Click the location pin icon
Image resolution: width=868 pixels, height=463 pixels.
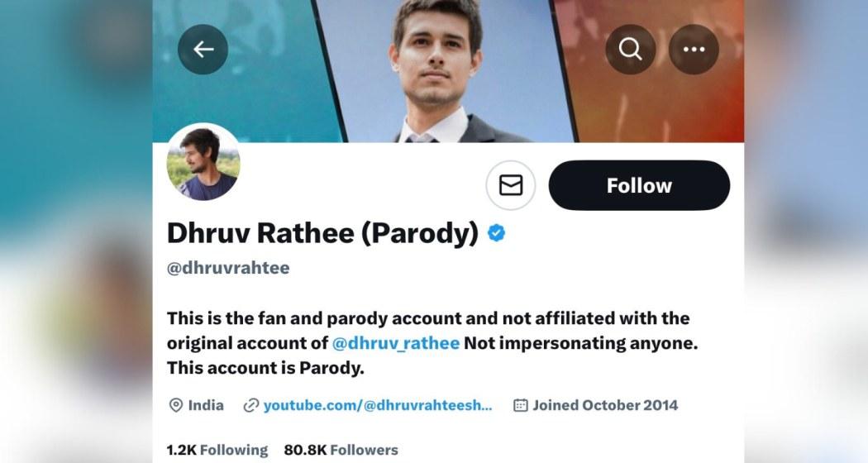[x=175, y=405]
